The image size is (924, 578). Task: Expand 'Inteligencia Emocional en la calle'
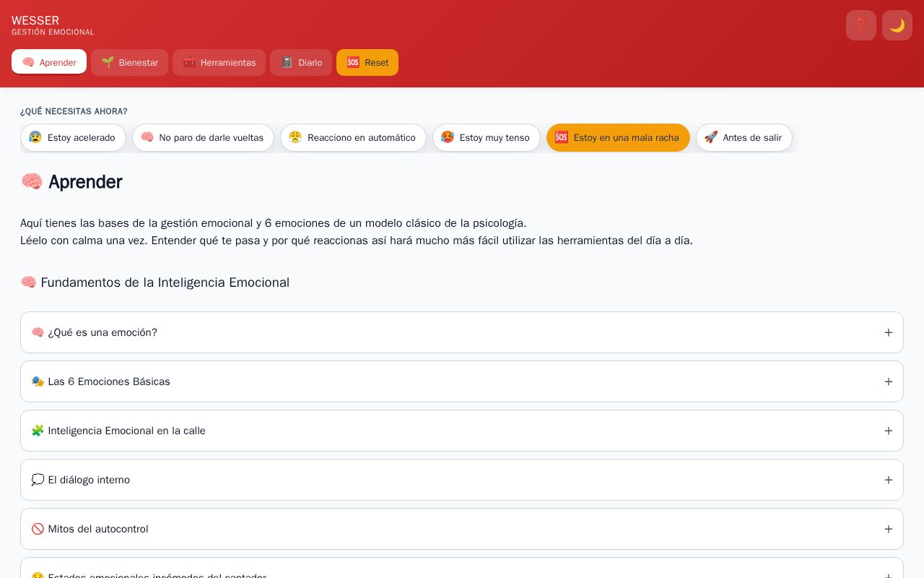point(462,431)
